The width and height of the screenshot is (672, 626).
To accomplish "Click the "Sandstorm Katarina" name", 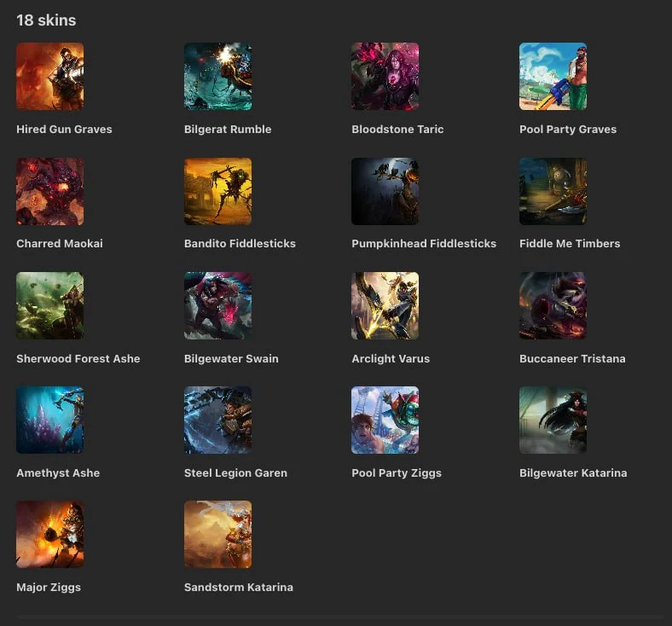I will coord(239,587).
